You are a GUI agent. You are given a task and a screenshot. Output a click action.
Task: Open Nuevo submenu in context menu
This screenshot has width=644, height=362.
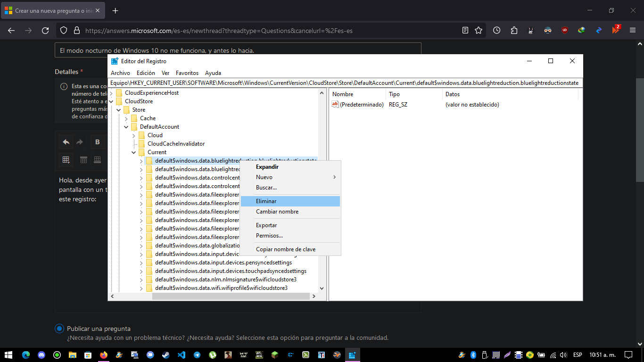290,177
